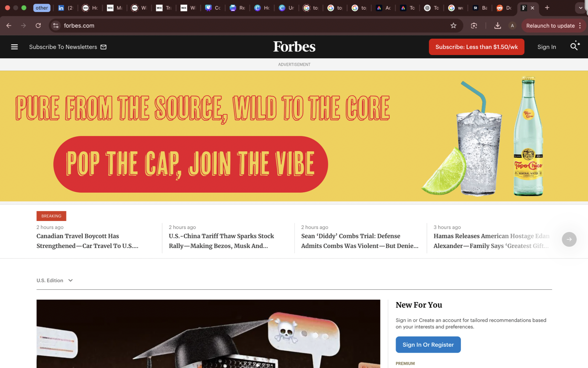
Task: Open the Forbes hamburger menu
Action: 14,47
